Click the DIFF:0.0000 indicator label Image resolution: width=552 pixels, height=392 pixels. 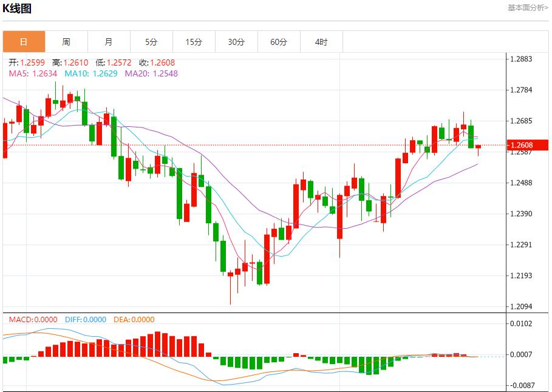click(86, 320)
